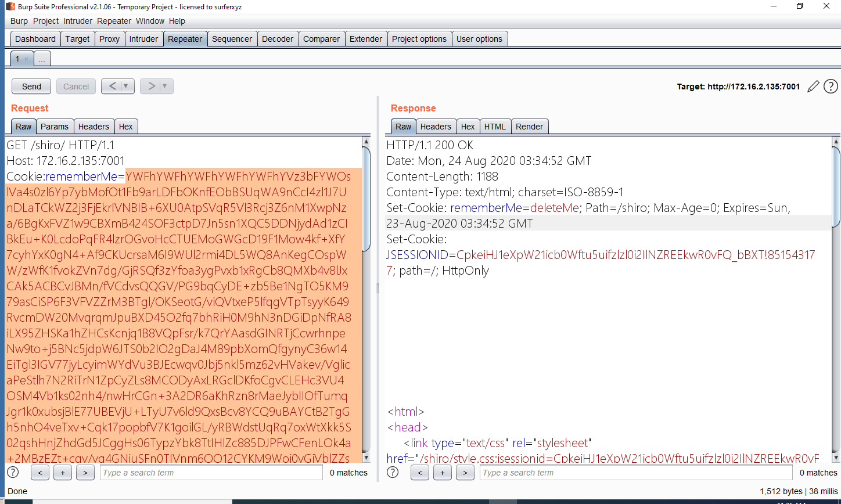Switch to the Extender tab
The height and width of the screenshot is (504, 841).
(366, 39)
